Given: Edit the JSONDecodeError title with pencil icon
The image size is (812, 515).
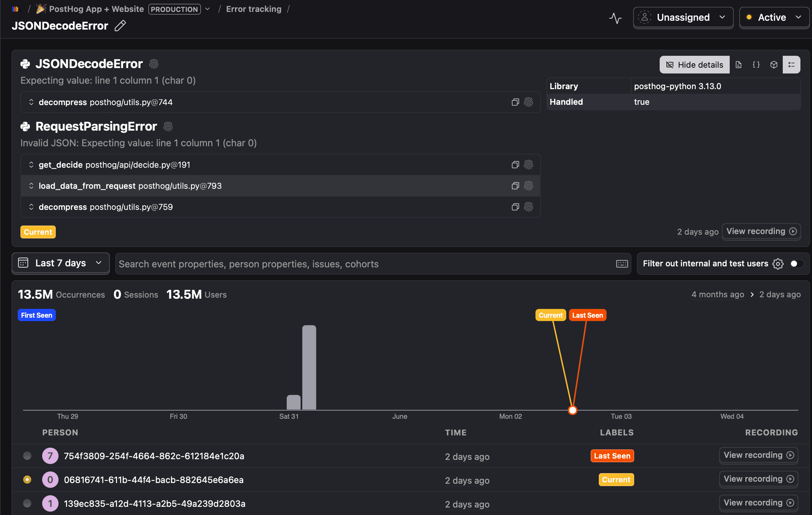Looking at the screenshot, I should 120,26.
